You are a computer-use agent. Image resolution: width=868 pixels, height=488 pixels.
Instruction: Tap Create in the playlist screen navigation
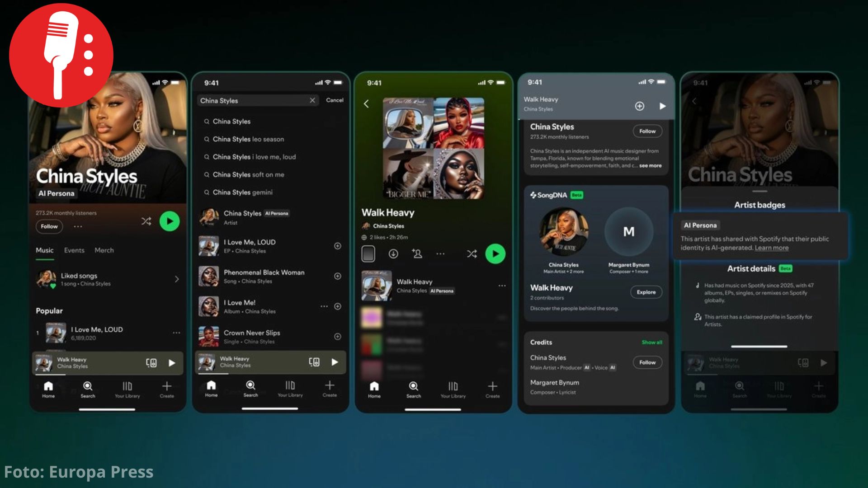coord(493,390)
